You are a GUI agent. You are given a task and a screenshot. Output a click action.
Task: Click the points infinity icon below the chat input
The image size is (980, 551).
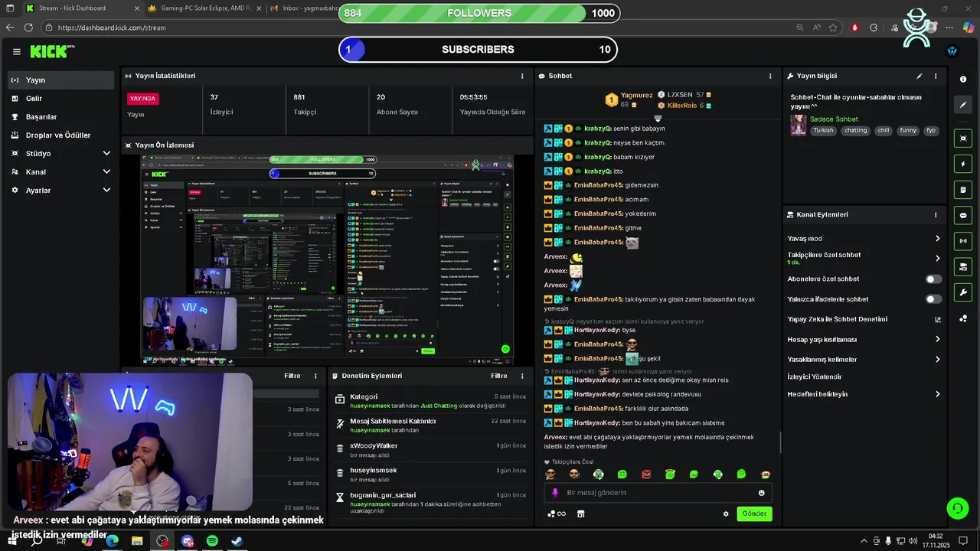557,514
